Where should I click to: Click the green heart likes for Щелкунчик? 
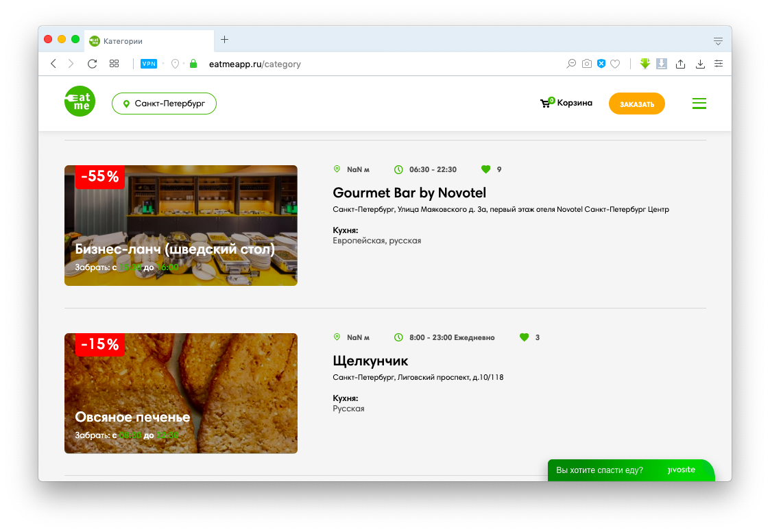coord(525,337)
